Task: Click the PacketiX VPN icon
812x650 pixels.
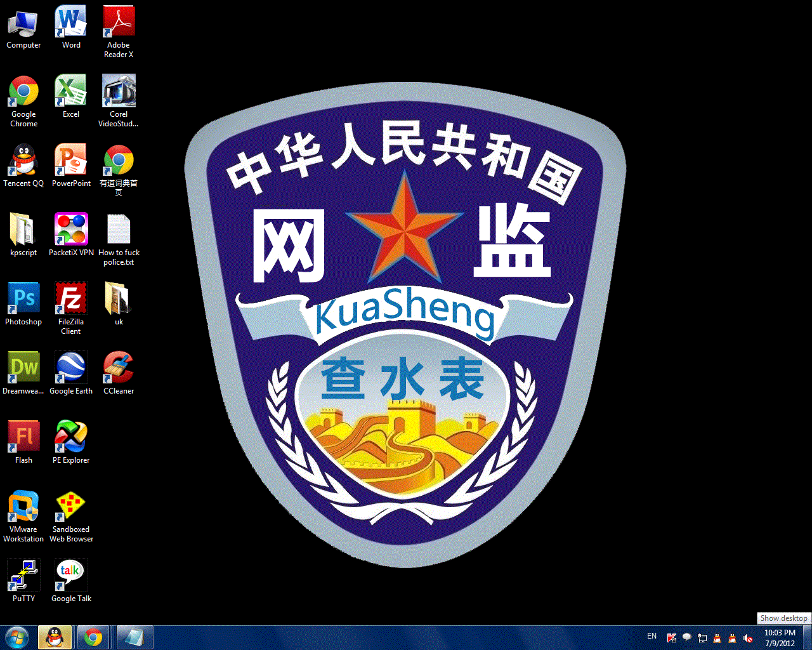Action: click(71, 234)
